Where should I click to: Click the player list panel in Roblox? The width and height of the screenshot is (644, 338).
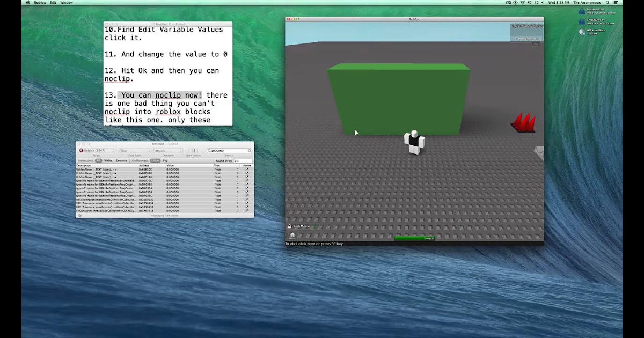[526, 32]
